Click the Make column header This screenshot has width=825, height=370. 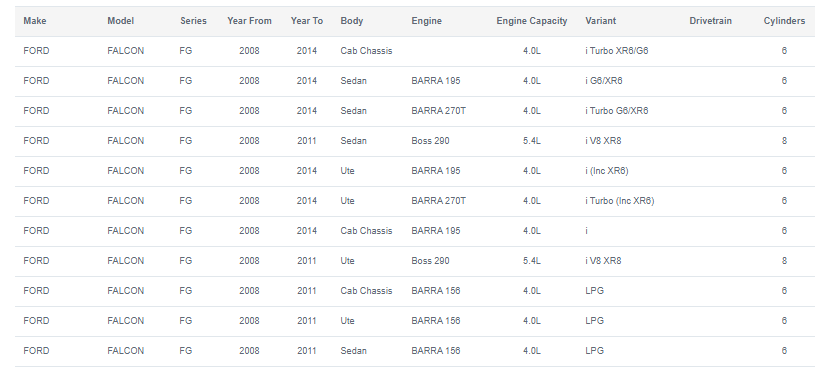[x=35, y=21]
